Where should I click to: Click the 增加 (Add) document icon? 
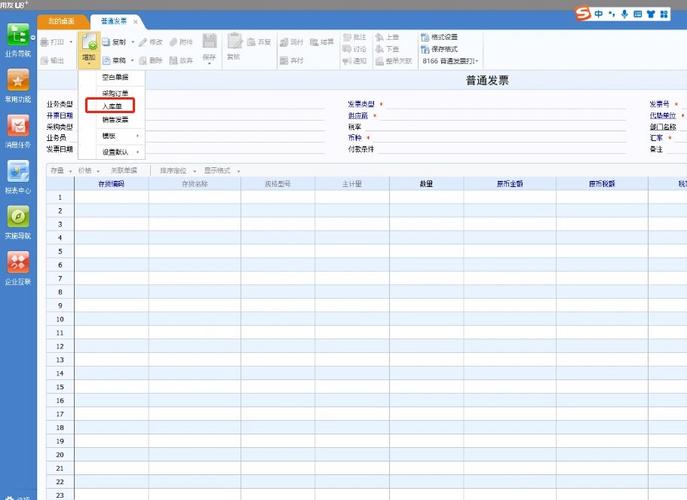89,42
